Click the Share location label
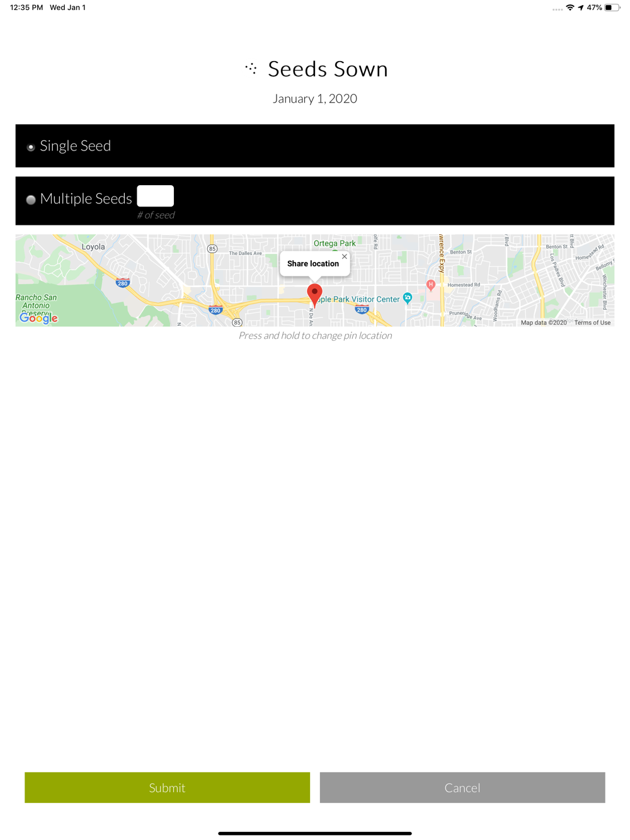The image size is (630, 840). (x=313, y=264)
